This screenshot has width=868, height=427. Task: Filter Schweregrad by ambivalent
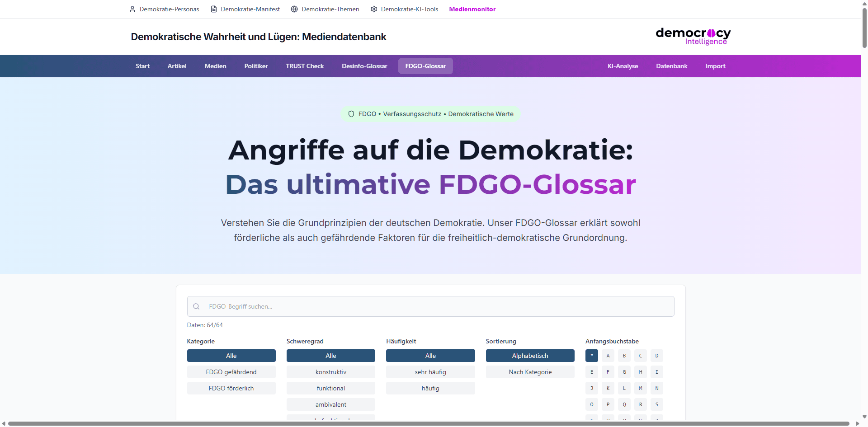[331, 404]
